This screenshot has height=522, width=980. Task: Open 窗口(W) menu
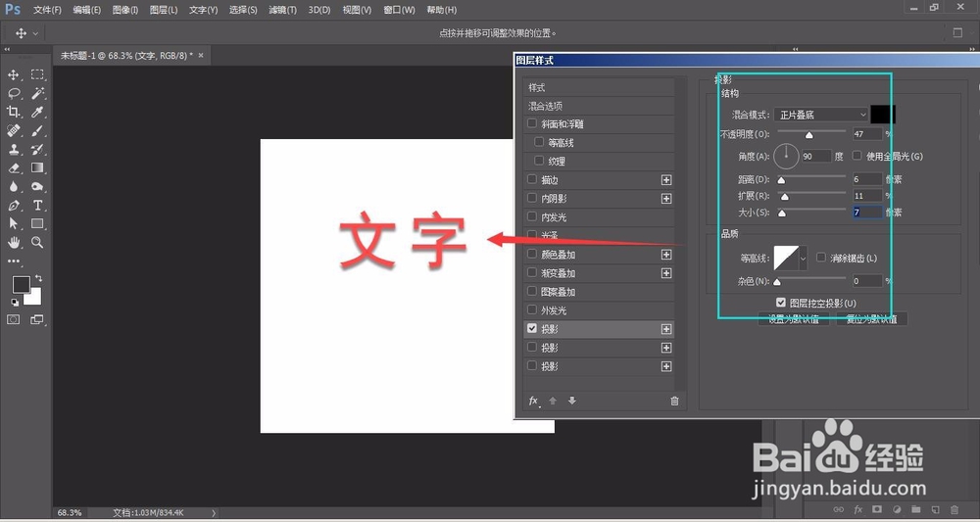pyautogui.click(x=400, y=10)
